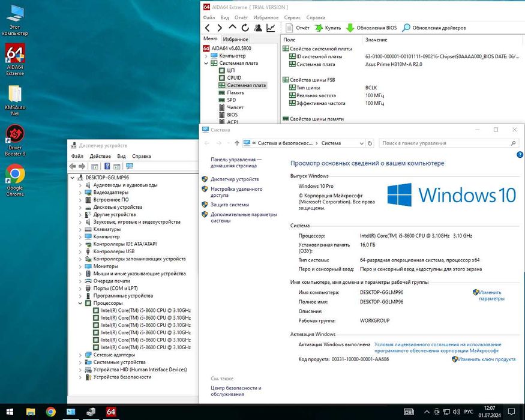Open KMSAuto Net desktop folder

tap(15, 100)
